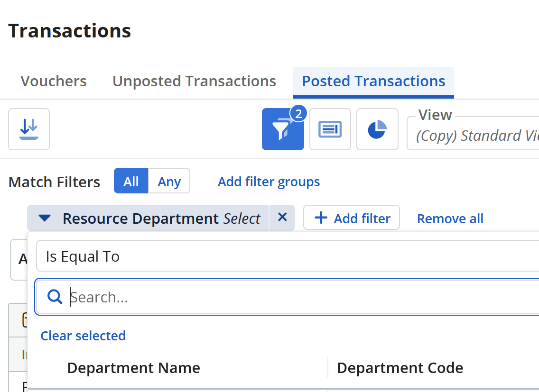Open the column layout panel icon
The image size is (539, 392).
330,129
